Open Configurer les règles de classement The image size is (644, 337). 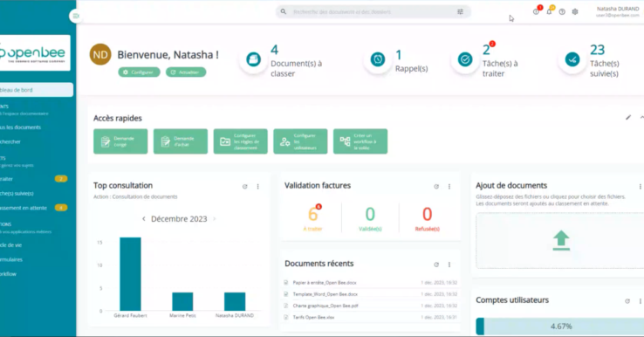point(240,141)
